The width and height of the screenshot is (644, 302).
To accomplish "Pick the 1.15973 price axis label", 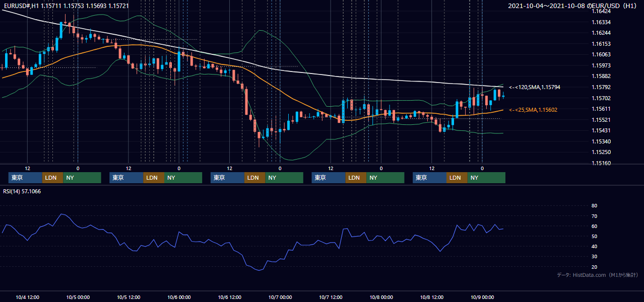I will (x=601, y=65).
